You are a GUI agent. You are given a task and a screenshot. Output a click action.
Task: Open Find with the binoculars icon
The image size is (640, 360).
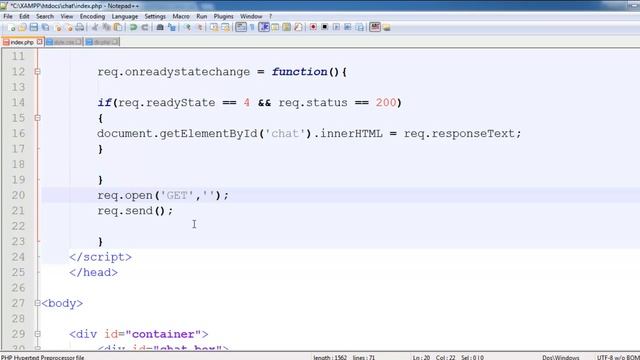160,27
